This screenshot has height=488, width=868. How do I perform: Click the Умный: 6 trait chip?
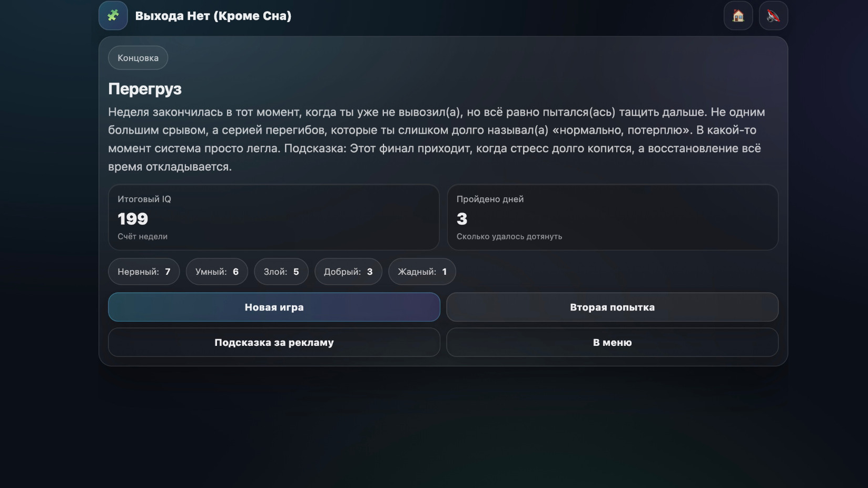click(x=216, y=272)
